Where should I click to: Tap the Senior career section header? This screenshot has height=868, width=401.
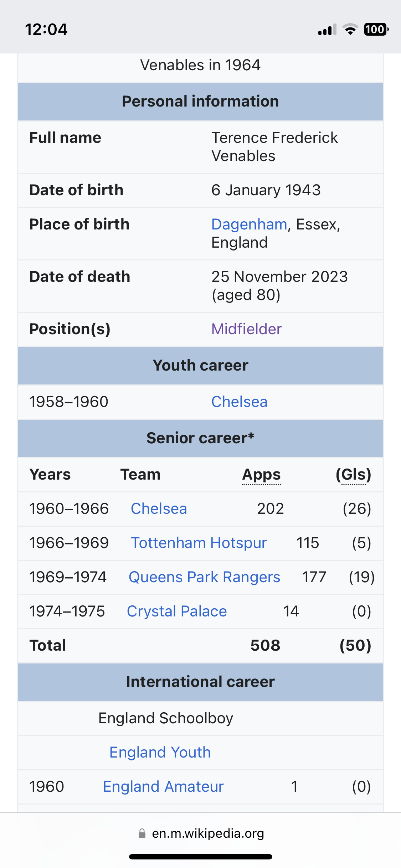tap(200, 438)
